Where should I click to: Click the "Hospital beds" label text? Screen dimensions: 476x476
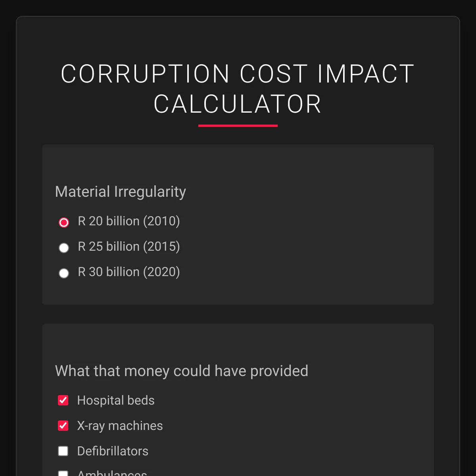pyautogui.click(x=116, y=400)
